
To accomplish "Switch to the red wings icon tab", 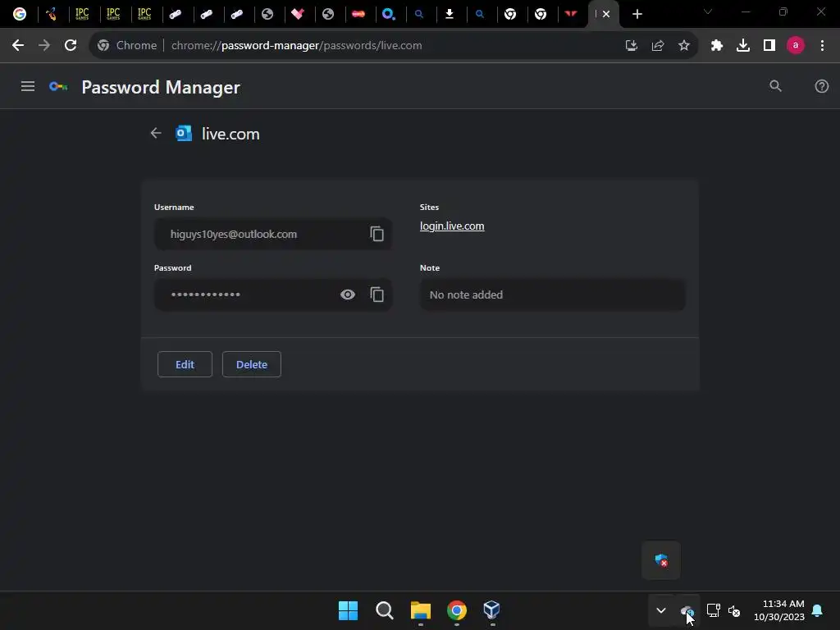I will pyautogui.click(x=571, y=14).
